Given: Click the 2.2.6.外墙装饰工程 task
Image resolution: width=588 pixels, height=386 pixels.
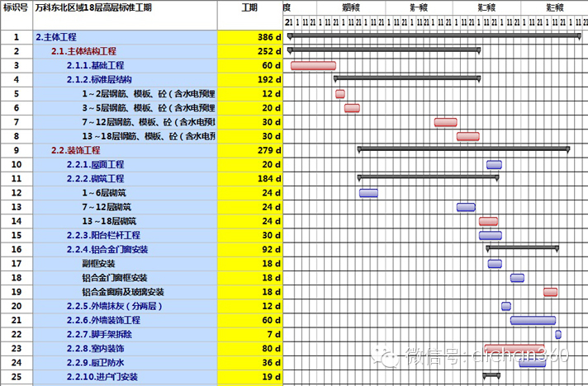Looking at the screenshot, I should click(103, 321).
